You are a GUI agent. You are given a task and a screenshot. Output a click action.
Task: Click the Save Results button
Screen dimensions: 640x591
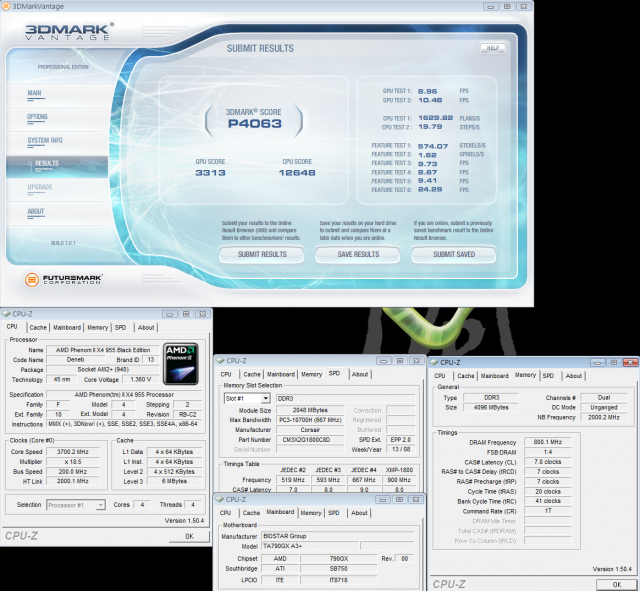tap(358, 254)
